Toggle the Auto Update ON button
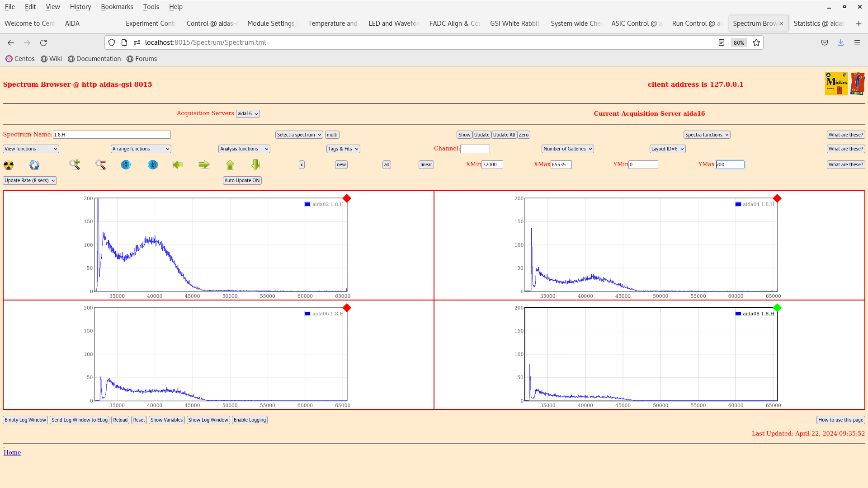The image size is (868, 488). click(242, 180)
